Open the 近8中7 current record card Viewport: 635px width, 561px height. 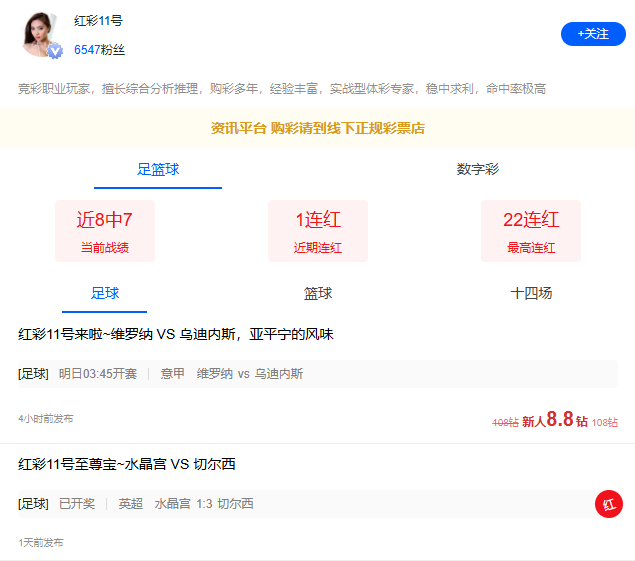[105, 231]
